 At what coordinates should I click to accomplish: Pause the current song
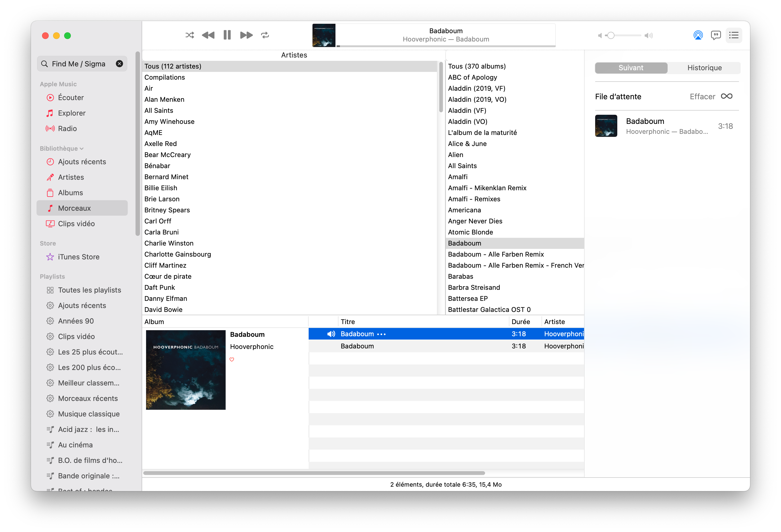(x=227, y=35)
